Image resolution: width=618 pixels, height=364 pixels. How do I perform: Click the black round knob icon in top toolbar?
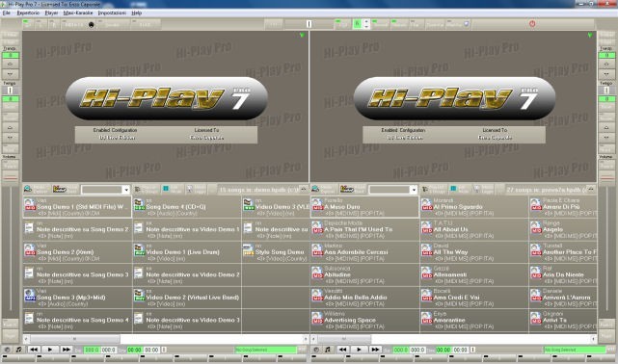91,24
